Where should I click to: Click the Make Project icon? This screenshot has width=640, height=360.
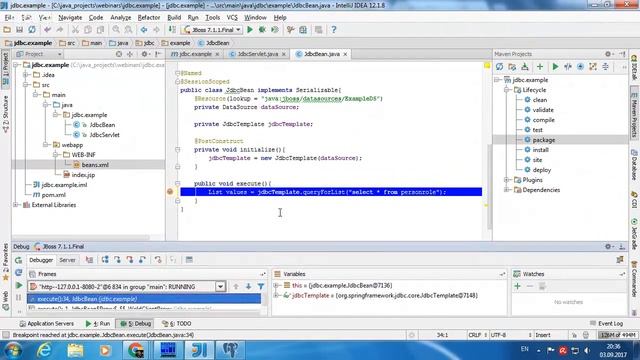(x=172, y=30)
